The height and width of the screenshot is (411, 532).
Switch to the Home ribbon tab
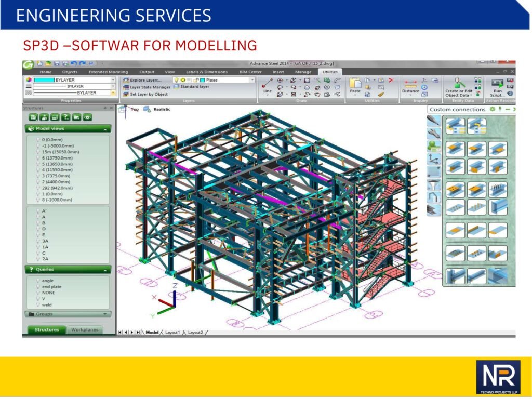46,72
